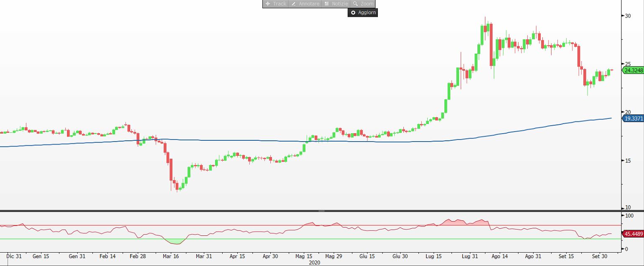The height and width of the screenshot is (266, 644).
Task: Click the Feb 14 date label
Action: pos(108,256)
